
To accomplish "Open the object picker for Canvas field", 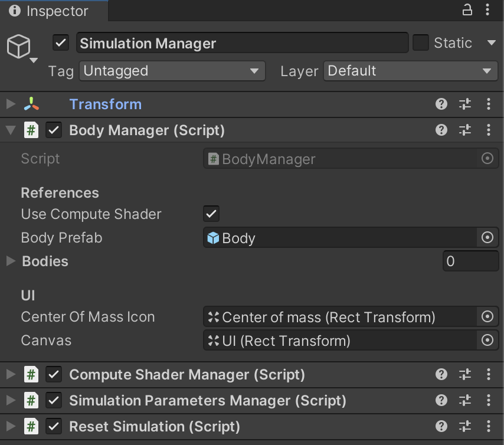I will pyautogui.click(x=488, y=341).
